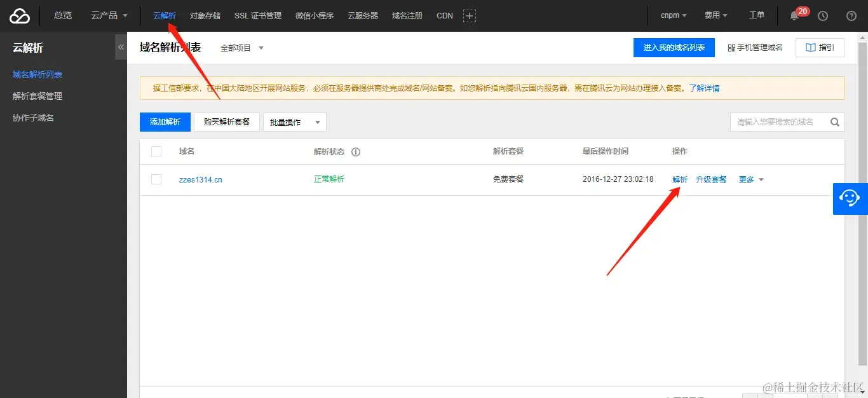Click the info icon beside 解析状态
The height and width of the screenshot is (398, 868).
(356, 152)
